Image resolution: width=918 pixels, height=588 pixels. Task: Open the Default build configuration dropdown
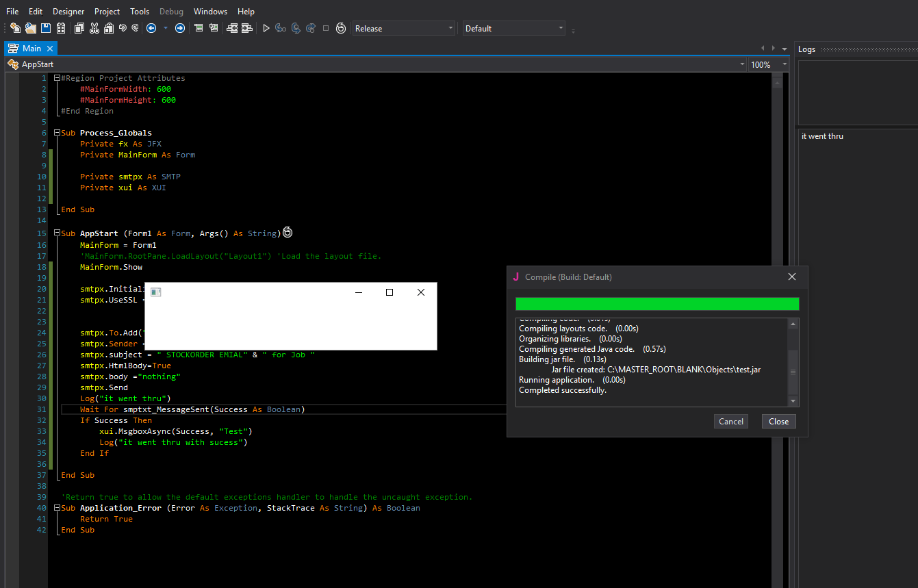click(x=513, y=28)
